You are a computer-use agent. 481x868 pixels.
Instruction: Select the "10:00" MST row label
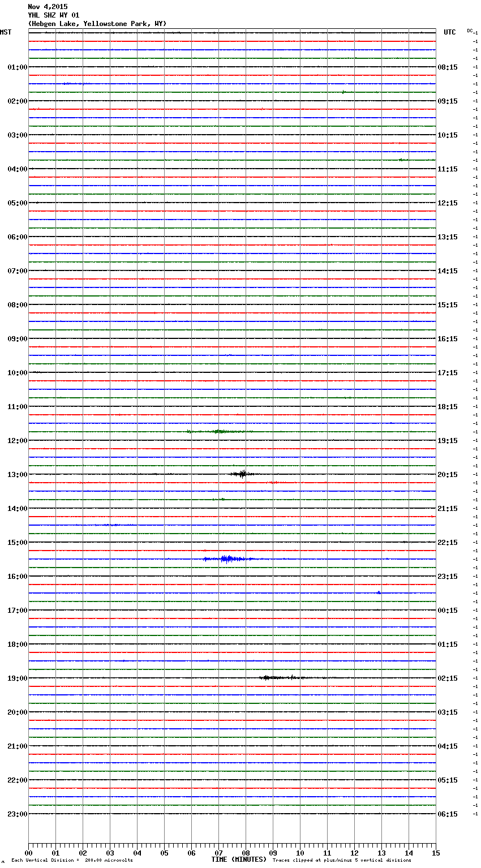click(18, 373)
